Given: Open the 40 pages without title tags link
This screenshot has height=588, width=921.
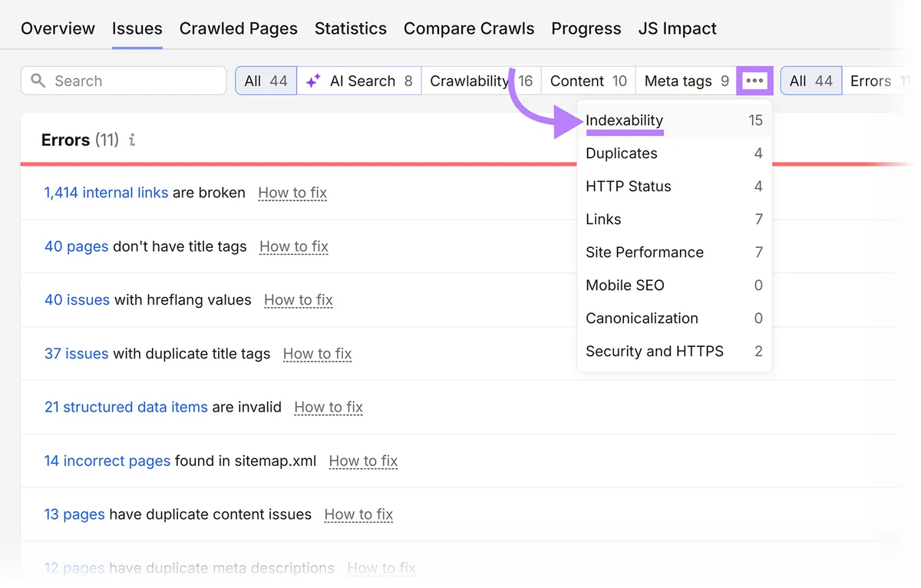Looking at the screenshot, I should click(76, 246).
